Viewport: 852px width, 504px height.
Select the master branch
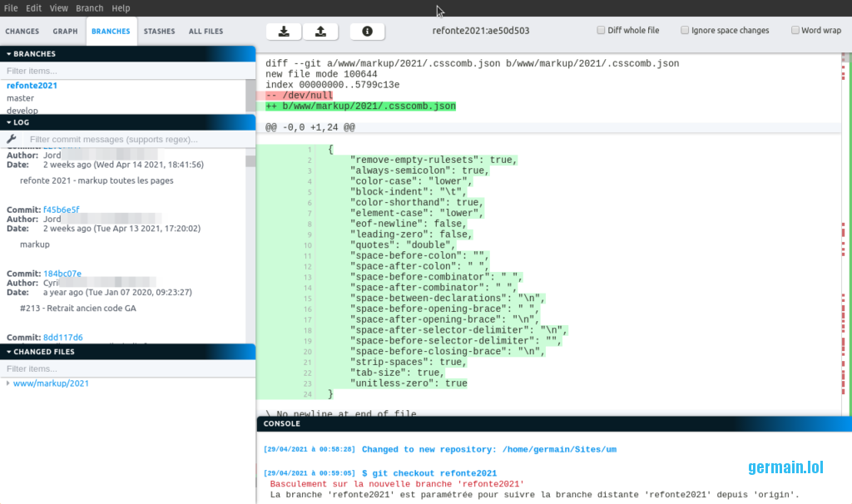point(21,98)
